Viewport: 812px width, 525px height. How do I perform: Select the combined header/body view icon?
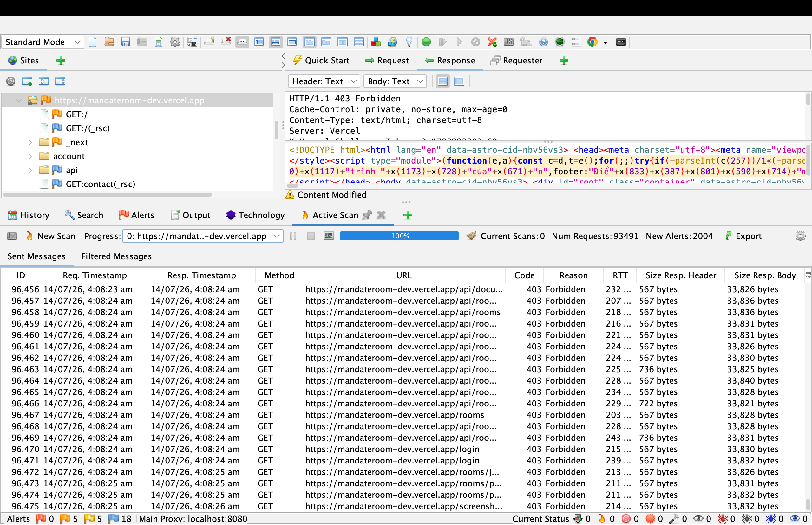click(459, 81)
